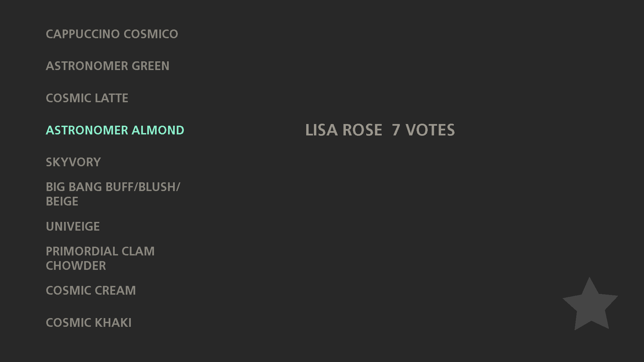Click the star favorite icon

click(590, 304)
